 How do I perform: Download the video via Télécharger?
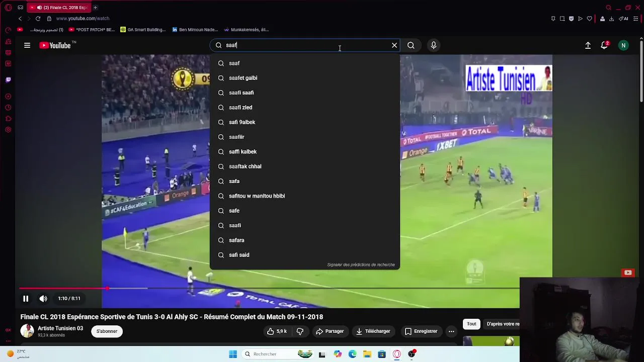coord(373,331)
